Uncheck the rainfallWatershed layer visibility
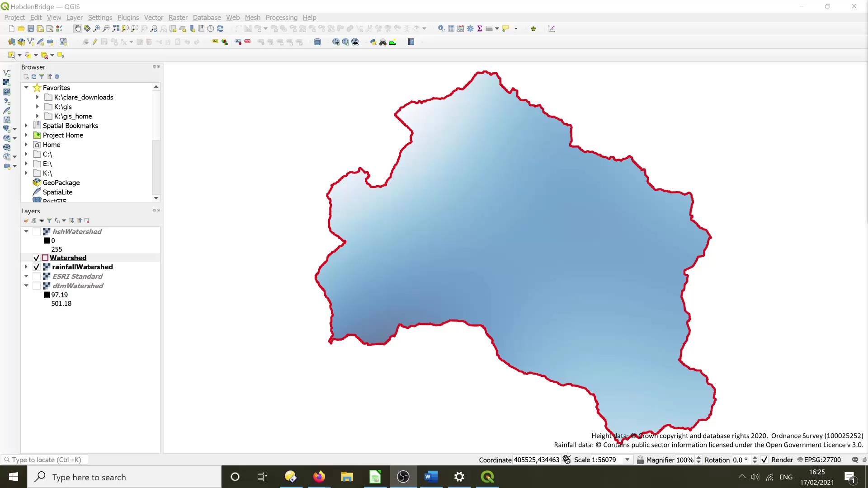868x488 pixels. [37, 267]
